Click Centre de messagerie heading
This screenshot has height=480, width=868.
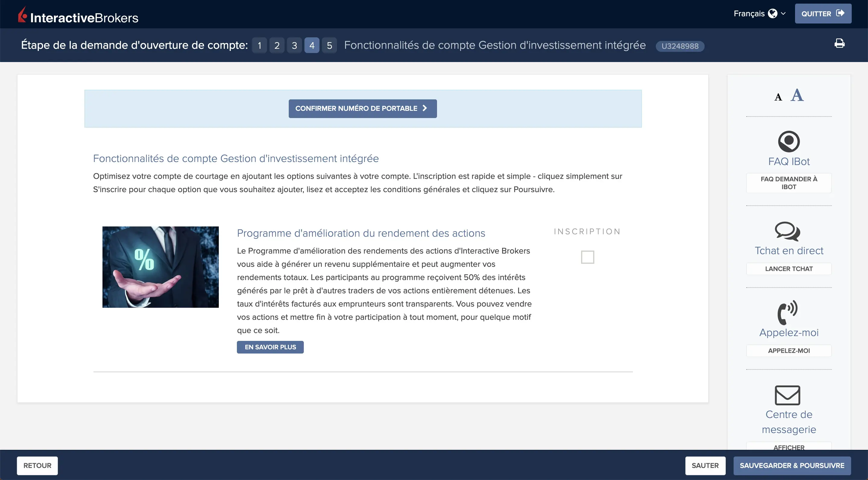coord(789,422)
